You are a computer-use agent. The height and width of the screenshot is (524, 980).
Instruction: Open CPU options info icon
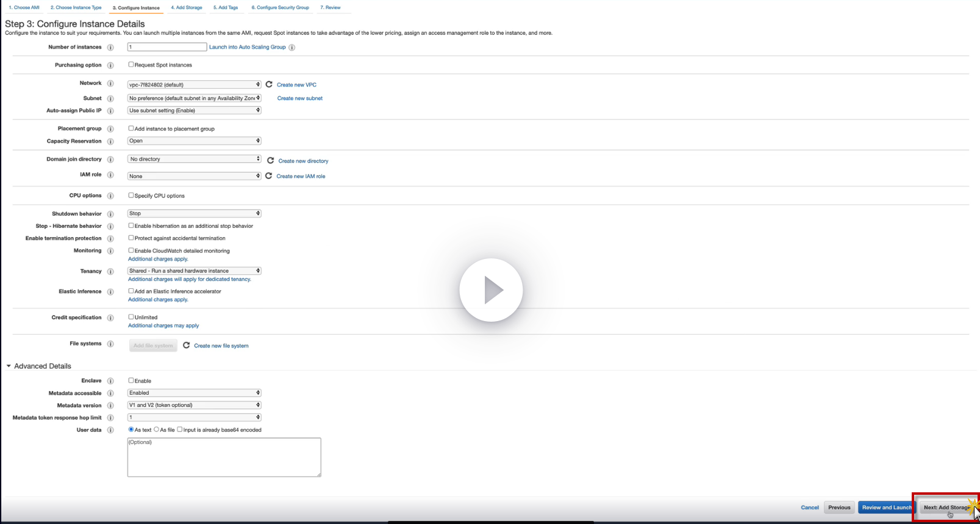pos(110,196)
